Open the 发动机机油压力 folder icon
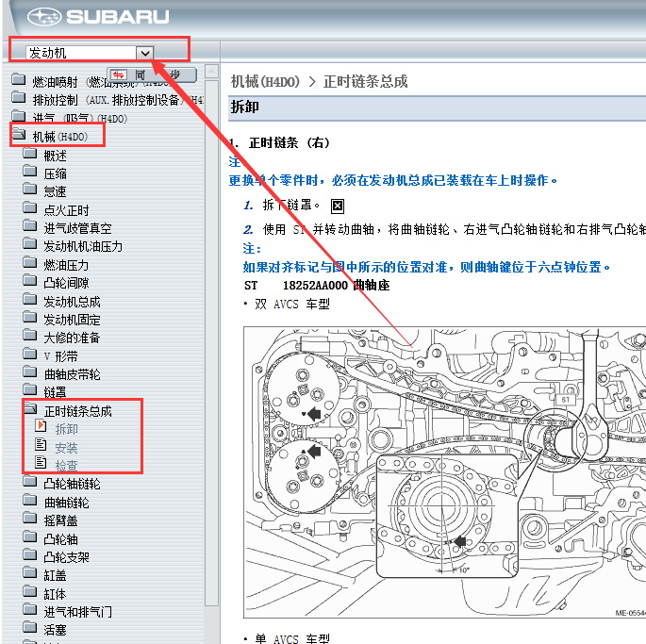The width and height of the screenshot is (646, 644). pyautogui.click(x=29, y=244)
